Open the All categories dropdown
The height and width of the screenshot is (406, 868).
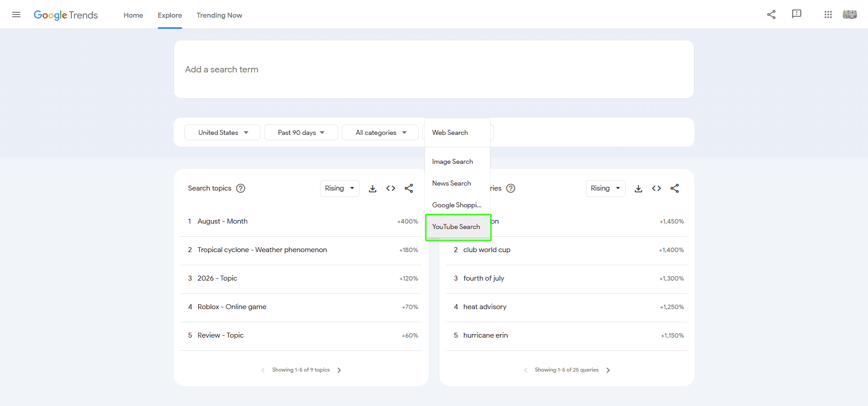pos(380,133)
